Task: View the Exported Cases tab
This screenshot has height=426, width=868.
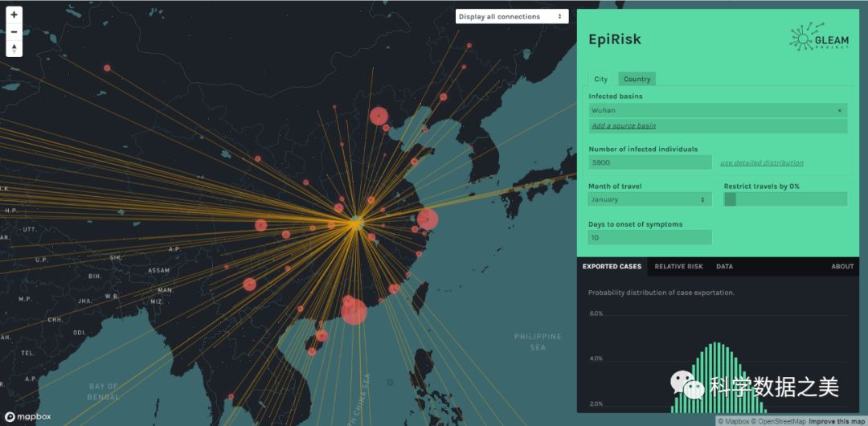Action: pos(612,267)
